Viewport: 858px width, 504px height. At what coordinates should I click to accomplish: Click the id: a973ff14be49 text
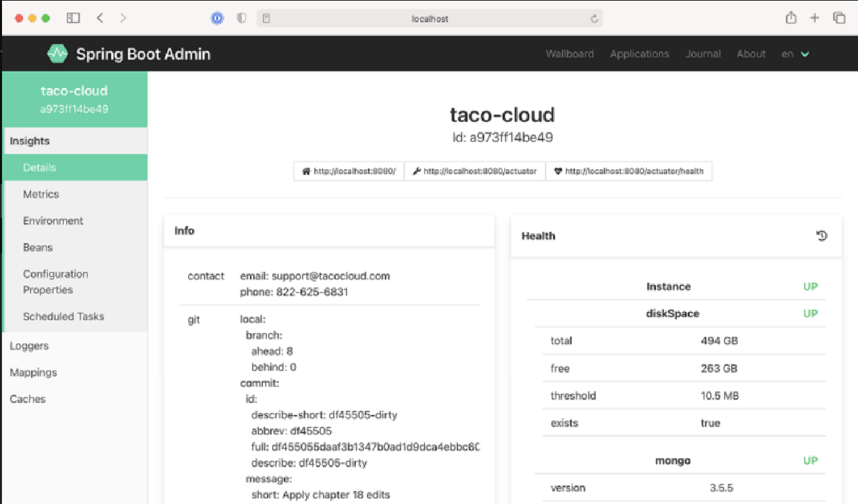point(503,138)
